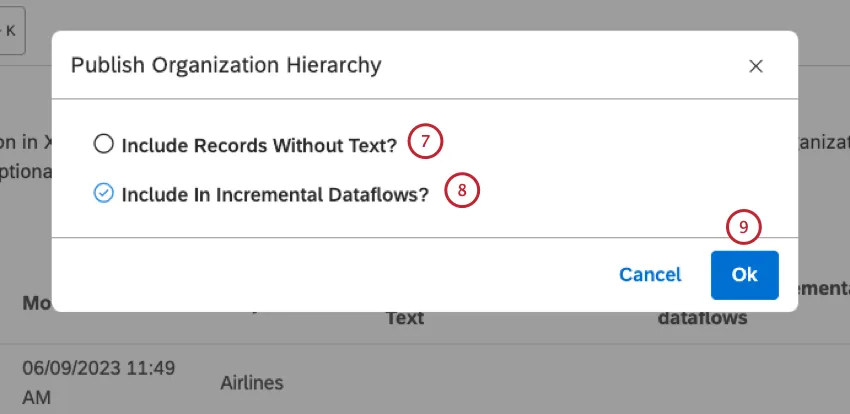Click the 06/09/2023 11:49 AM date cell
850x414 pixels.
point(98,382)
